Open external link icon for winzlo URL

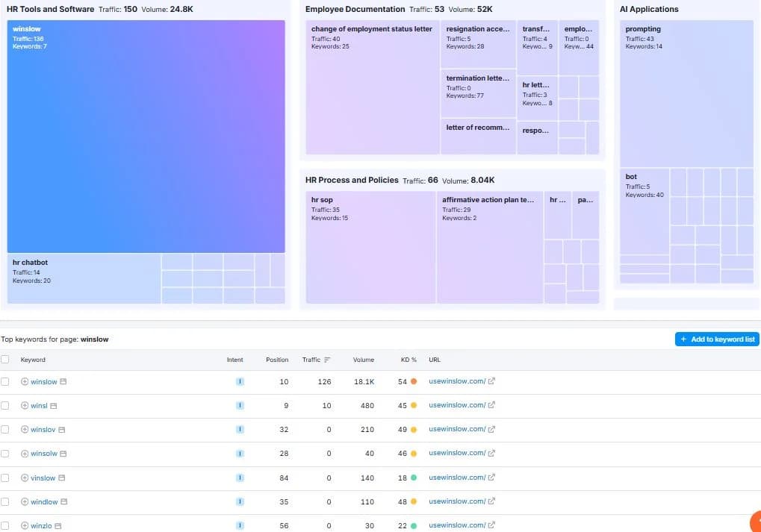[491, 525]
